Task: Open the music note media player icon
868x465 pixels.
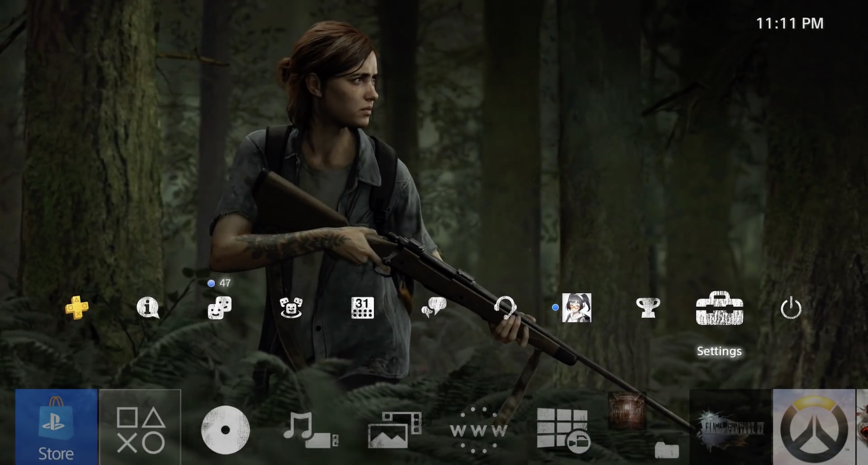Action: (x=310, y=430)
